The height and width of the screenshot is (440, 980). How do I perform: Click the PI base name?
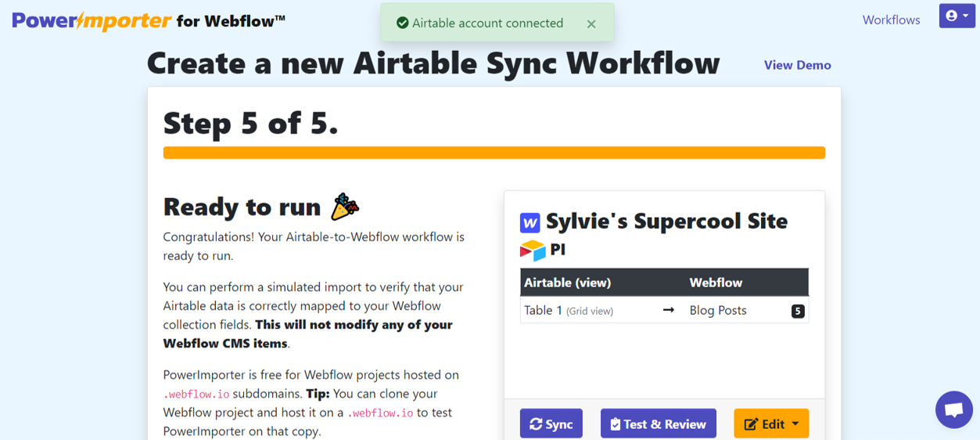558,251
